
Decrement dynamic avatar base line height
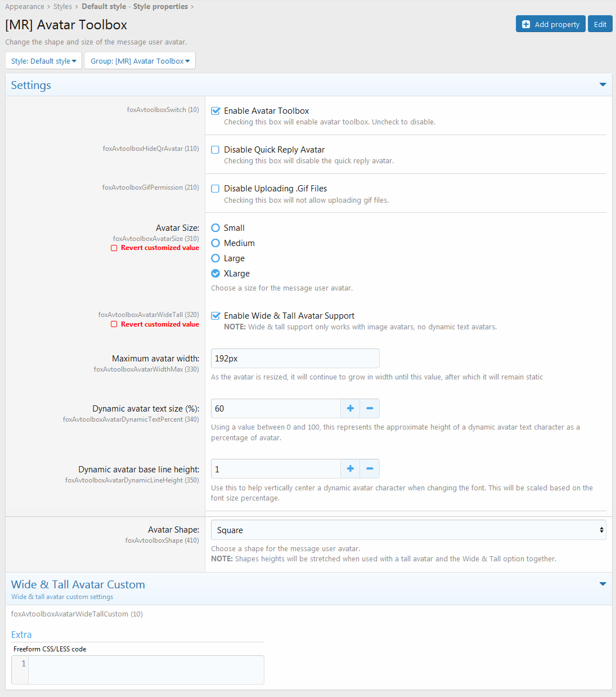click(370, 469)
